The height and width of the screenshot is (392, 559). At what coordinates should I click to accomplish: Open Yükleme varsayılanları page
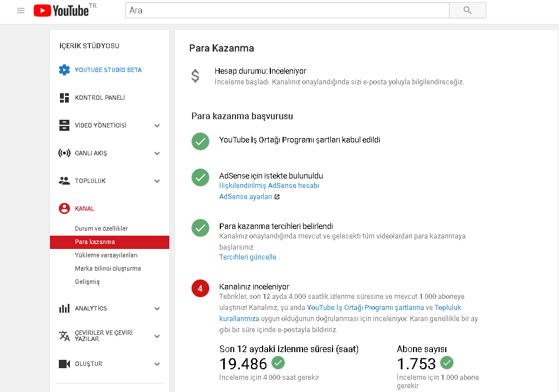106,255
